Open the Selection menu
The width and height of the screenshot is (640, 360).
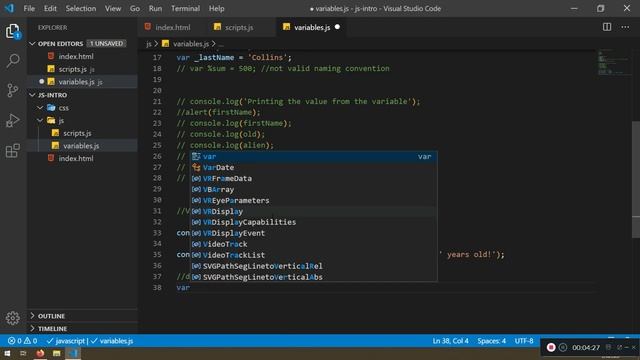(x=81, y=8)
